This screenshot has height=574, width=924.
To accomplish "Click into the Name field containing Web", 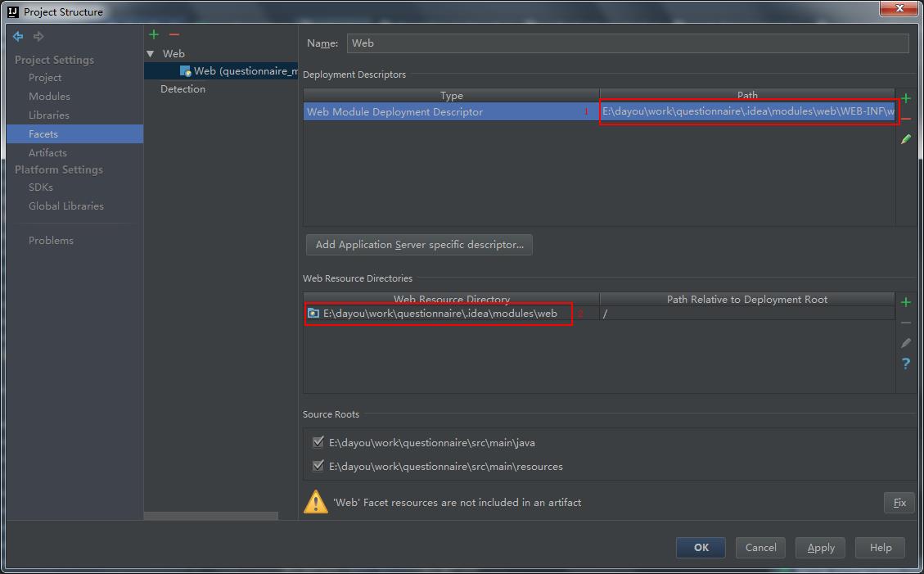I will 628,43.
